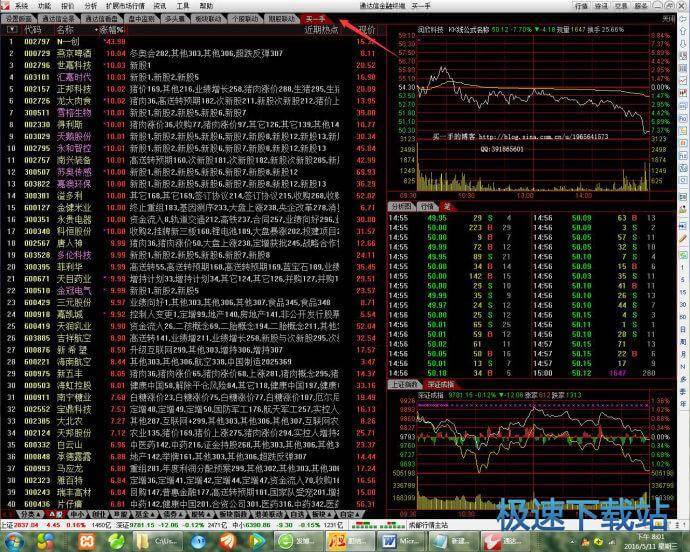Click the 行情 button in title bar
Image resolution: width=690 pixels, height=552 pixels.
(566, 5)
